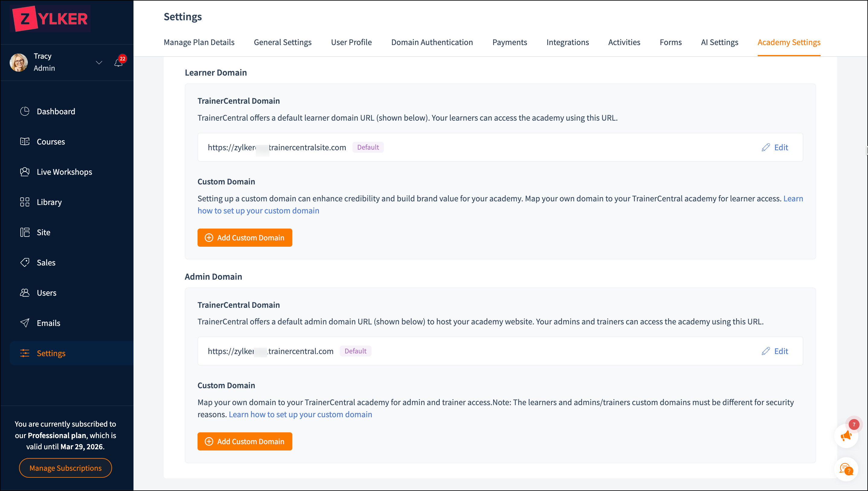Expand the Tracy Admin profile dropdown
This screenshot has width=868, height=491.
[99, 63]
